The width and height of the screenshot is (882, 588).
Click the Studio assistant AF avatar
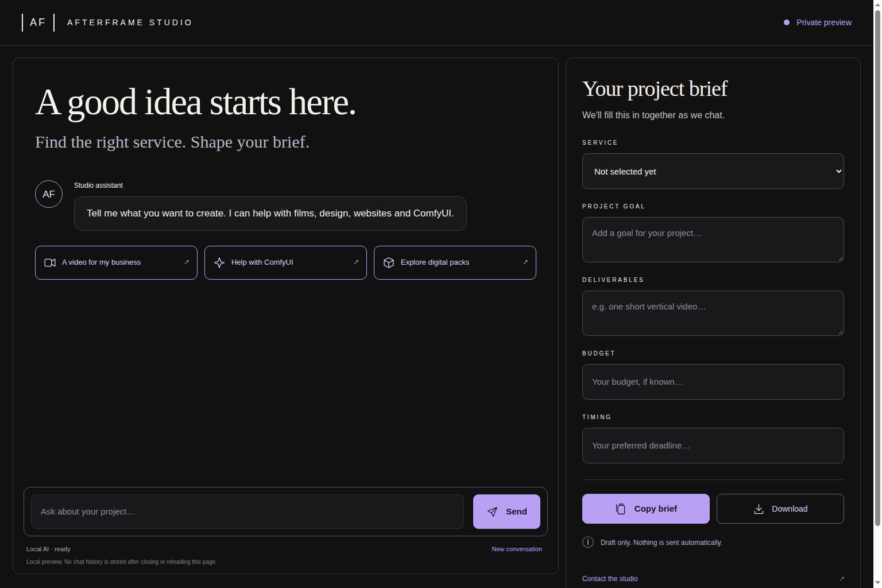(x=49, y=194)
